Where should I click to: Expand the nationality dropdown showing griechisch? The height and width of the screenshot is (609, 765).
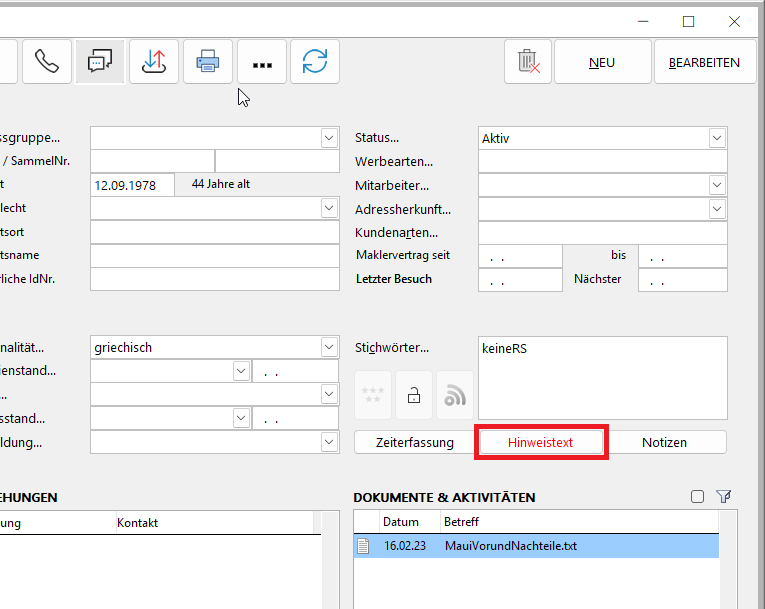[330, 347]
